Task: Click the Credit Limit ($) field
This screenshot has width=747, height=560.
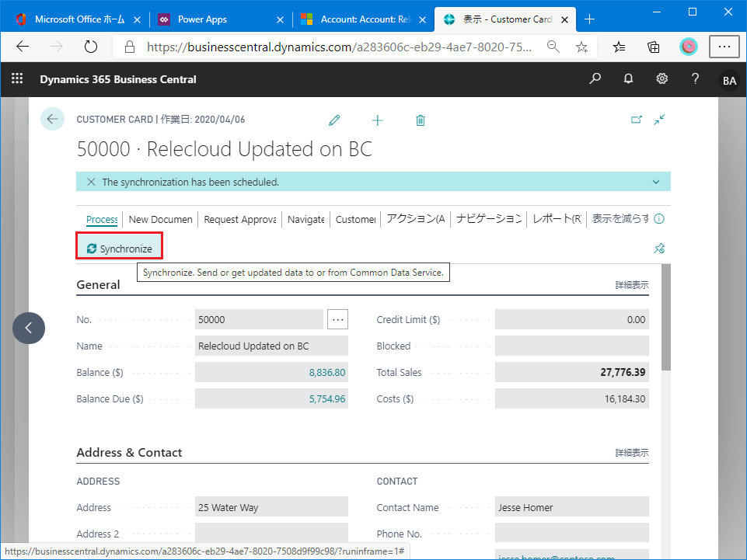Action: 571,319
